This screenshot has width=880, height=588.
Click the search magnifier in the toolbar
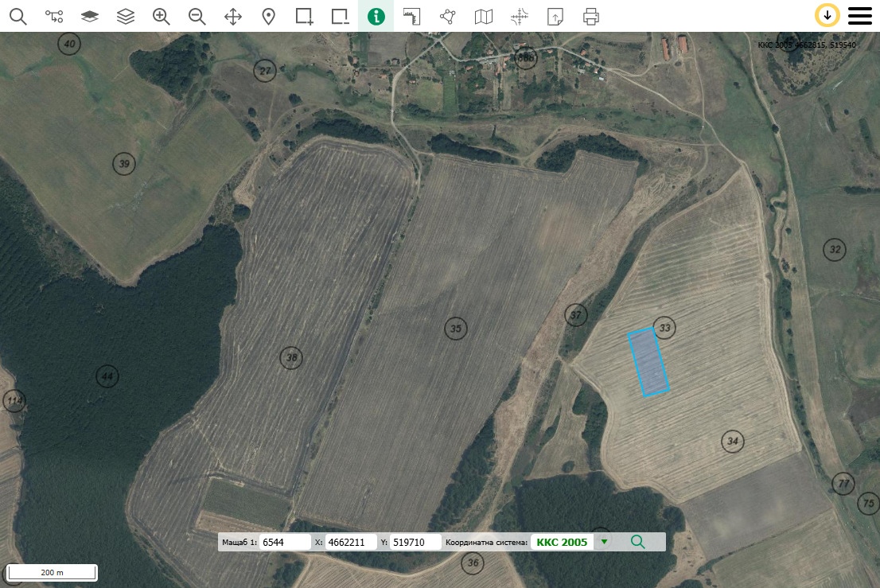click(18, 16)
